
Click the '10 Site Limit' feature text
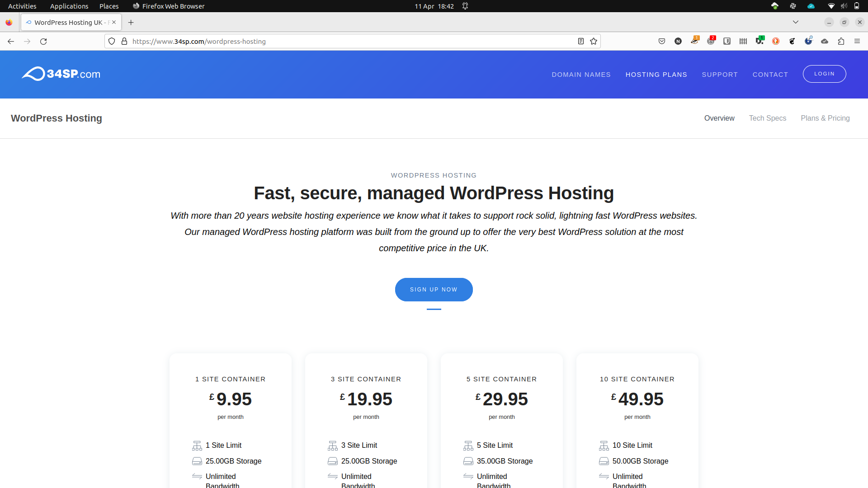[632, 445]
